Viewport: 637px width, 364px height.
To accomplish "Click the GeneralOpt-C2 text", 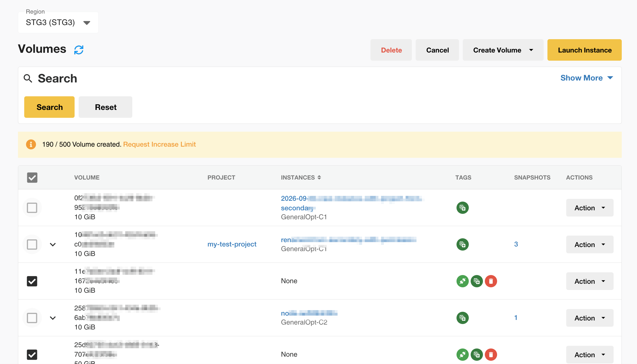I will click(304, 322).
